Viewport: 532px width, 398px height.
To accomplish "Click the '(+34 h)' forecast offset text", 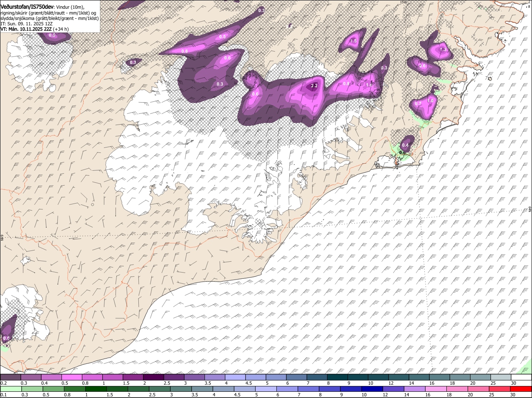I will click(61, 29).
